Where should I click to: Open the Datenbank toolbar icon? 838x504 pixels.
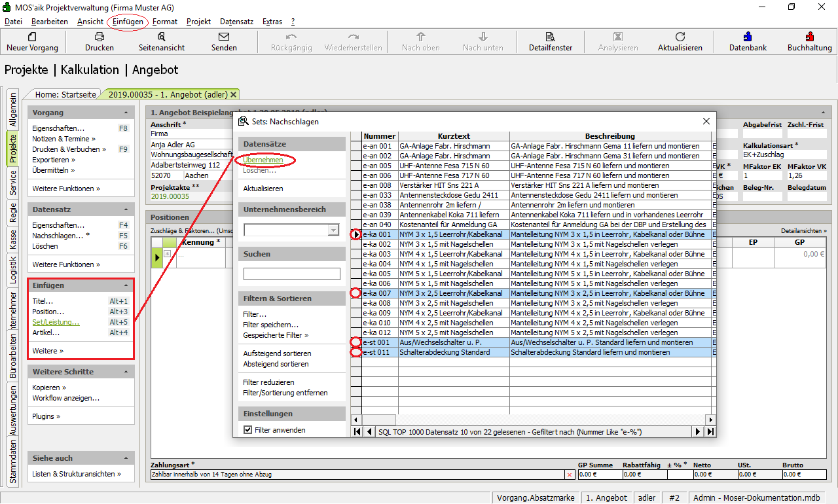[x=748, y=37]
